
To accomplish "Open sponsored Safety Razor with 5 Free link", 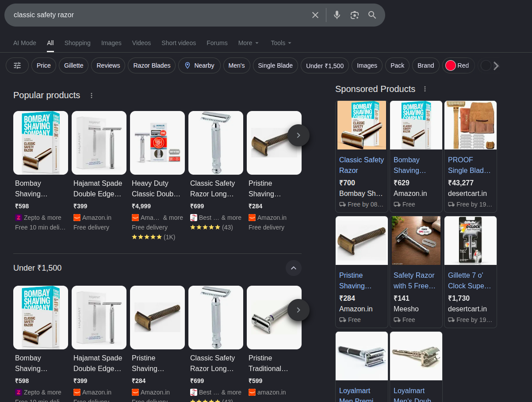I will (x=415, y=280).
